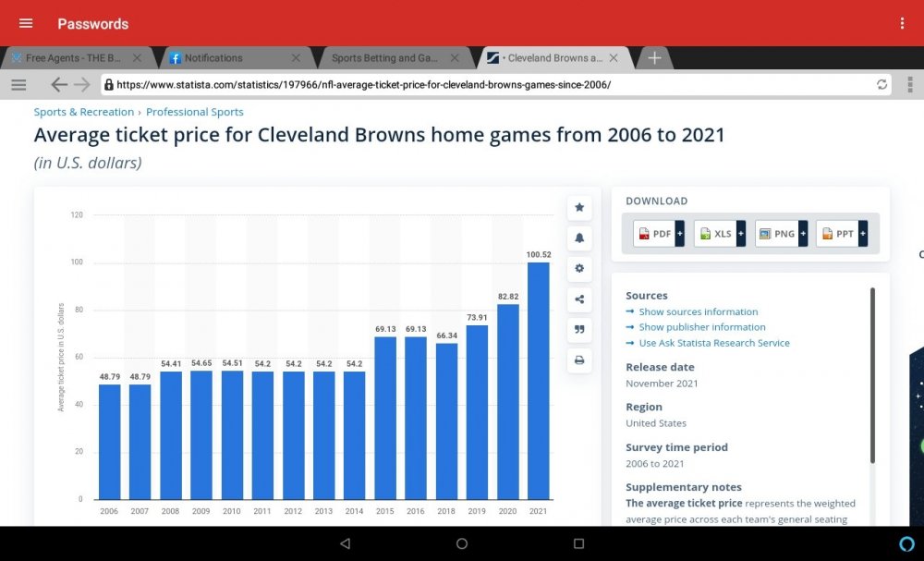
Task: Click Show publisher information link
Action: (x=702, y=327)
